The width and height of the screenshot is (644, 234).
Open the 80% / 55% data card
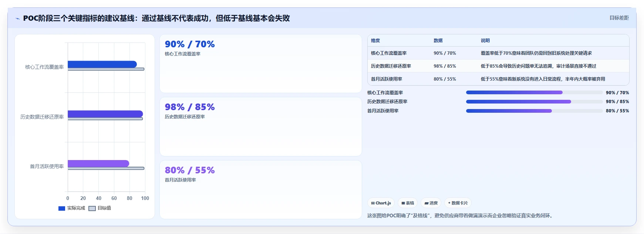[x=261, y=190]
